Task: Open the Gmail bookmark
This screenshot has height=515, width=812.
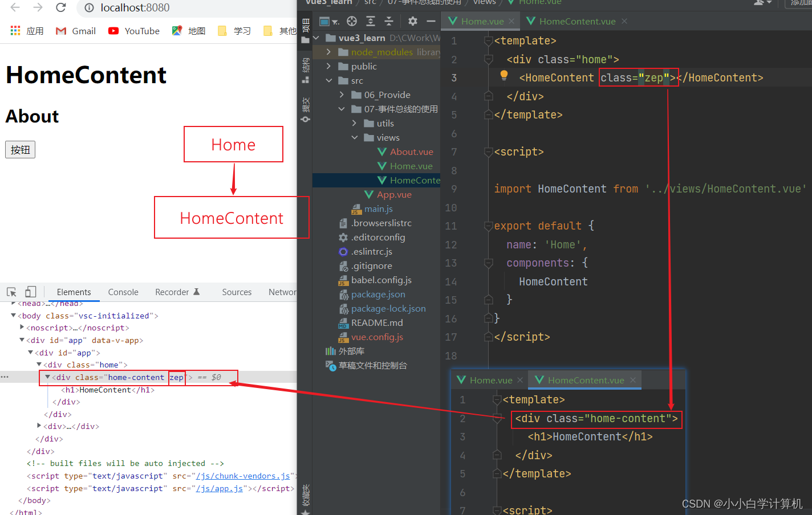Action: [75, 31]
